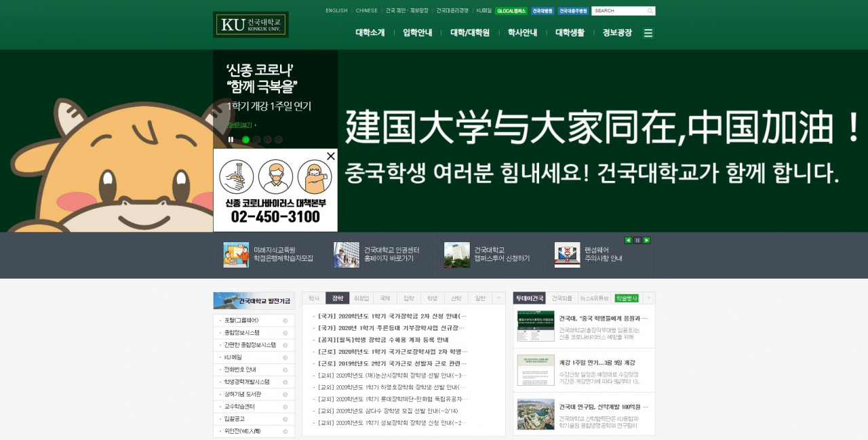Click arrow icon beside 입찰공고
The width and height of the screenshot is (868, 440).
[285, 419]
